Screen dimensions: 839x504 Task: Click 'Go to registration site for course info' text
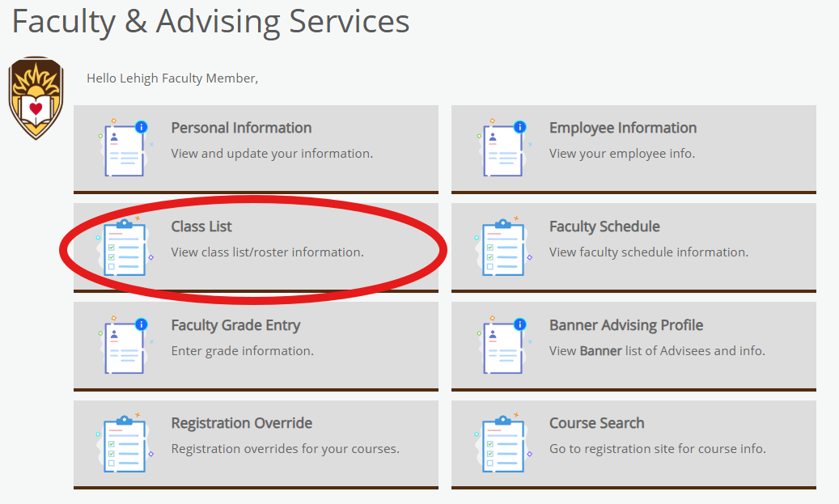(658, 449)
